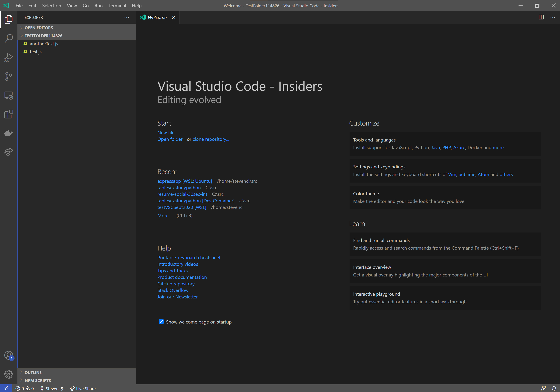
Task: Open the Accounts menu with notification badge
Action: (9, 355)
